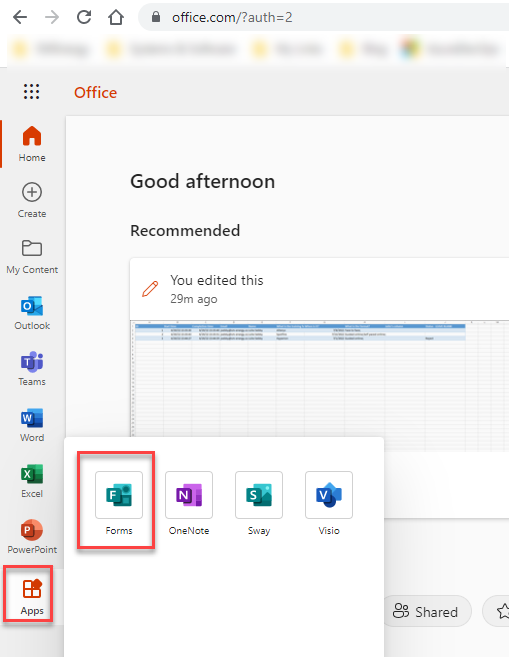Select the Shared filter pill
The width and height of the screenshot is (509, 657).
pyautogui.click(x=426, y=612)
